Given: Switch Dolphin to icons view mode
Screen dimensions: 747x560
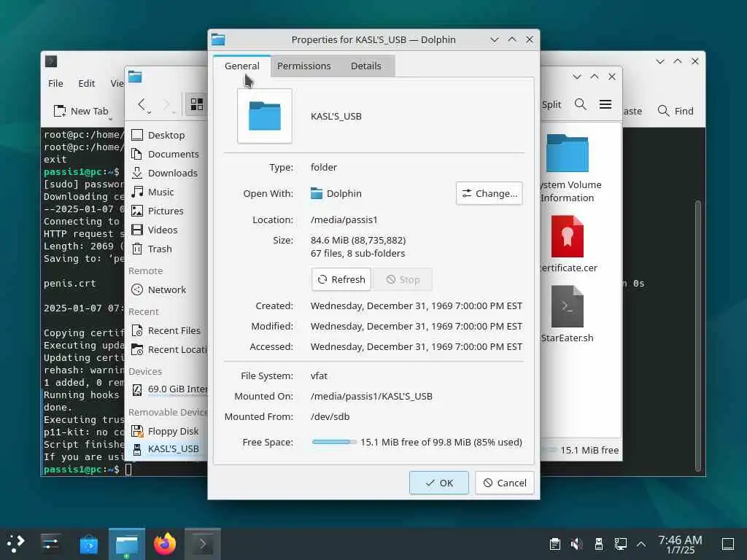Looking at the screenshot, I should 197,104.
